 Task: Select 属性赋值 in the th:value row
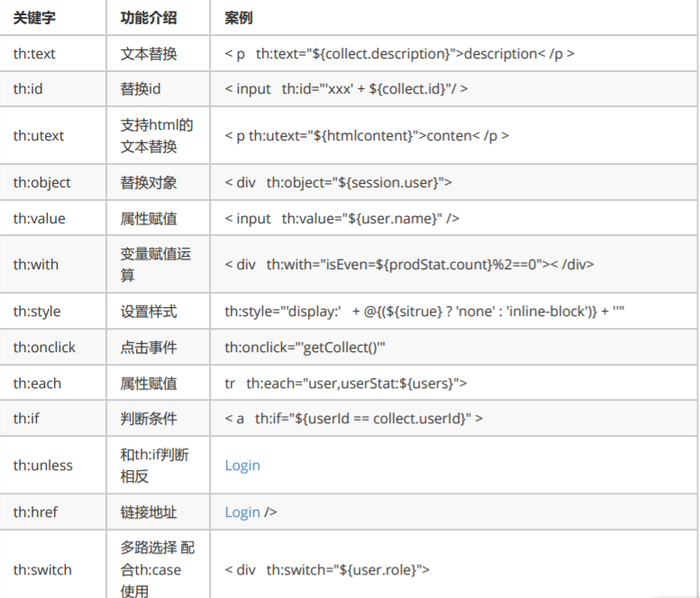[149, 219]
